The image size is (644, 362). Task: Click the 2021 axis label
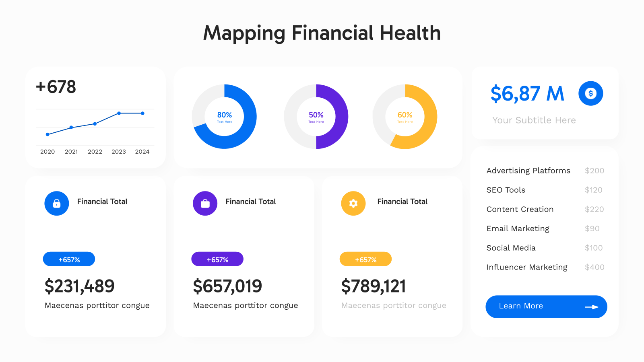pos(71,152)
